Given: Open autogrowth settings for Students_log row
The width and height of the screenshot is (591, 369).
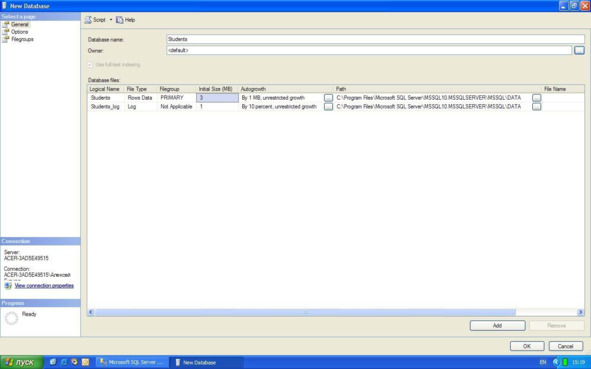Looking at the screenshot, I should 328,107.
